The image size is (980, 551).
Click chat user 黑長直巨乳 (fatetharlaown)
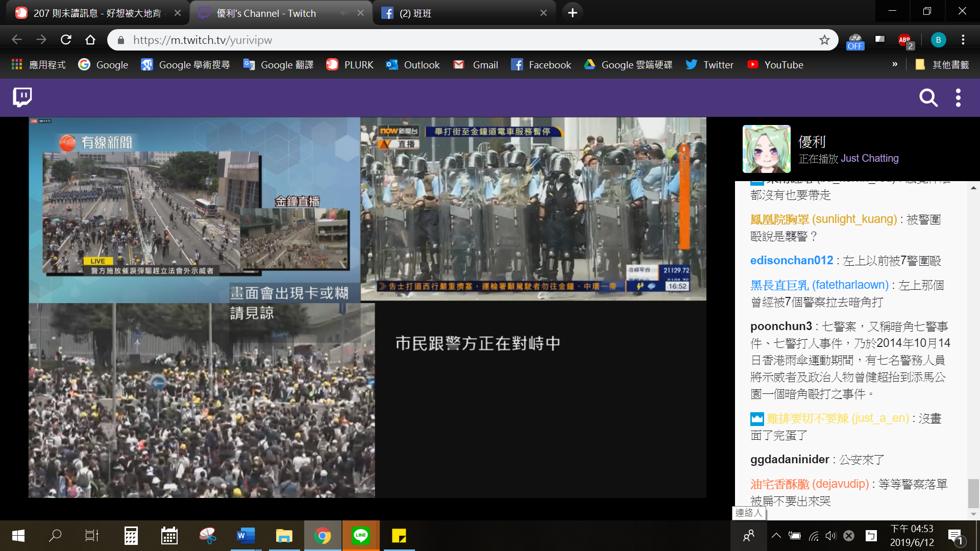pyautogui.click(x=819, y=285)
